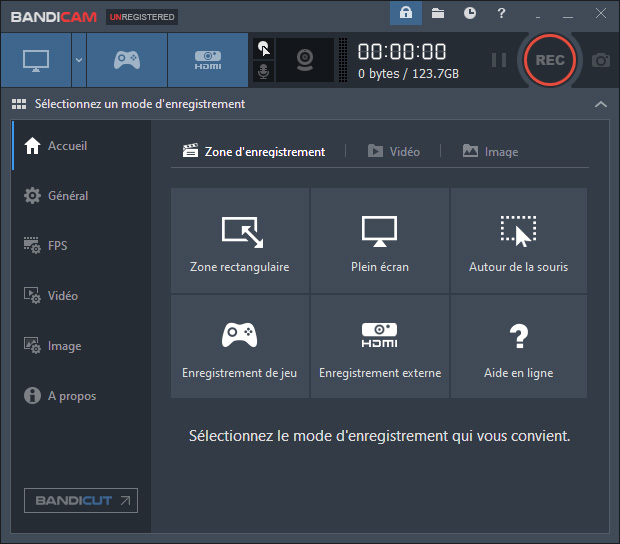Image resolution: width=620 pixels, height=544 pixels.
Task: Start recording with the REC button
Action: pyautogui.click(x=550, y=60)
